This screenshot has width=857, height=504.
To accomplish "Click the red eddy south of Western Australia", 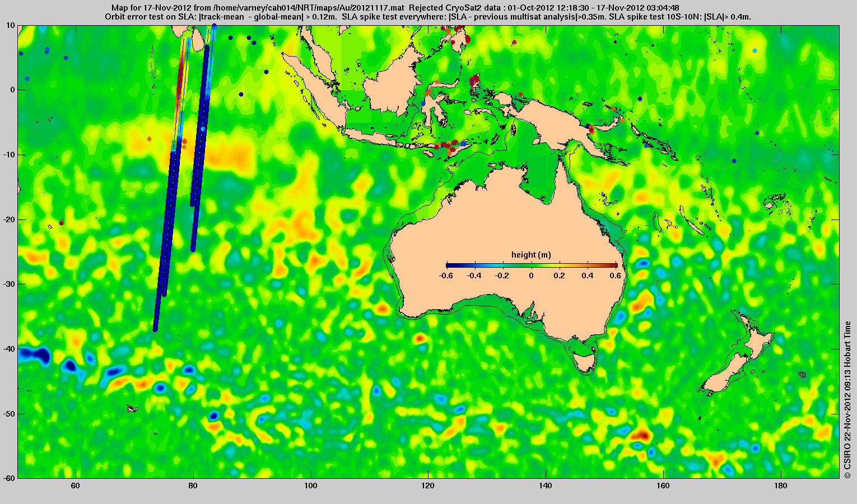I will [x=420, y=338].
